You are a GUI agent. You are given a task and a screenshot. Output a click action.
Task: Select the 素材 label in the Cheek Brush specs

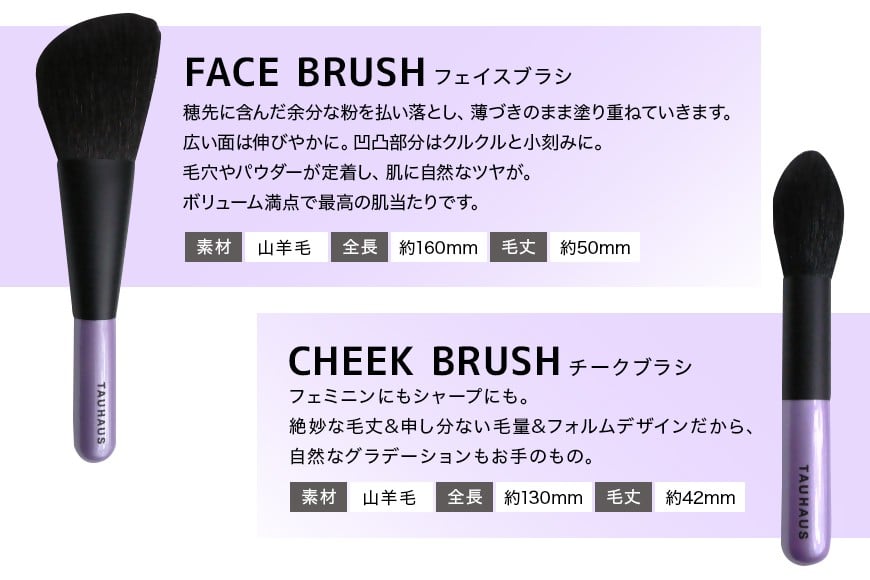tap(318, 497)
